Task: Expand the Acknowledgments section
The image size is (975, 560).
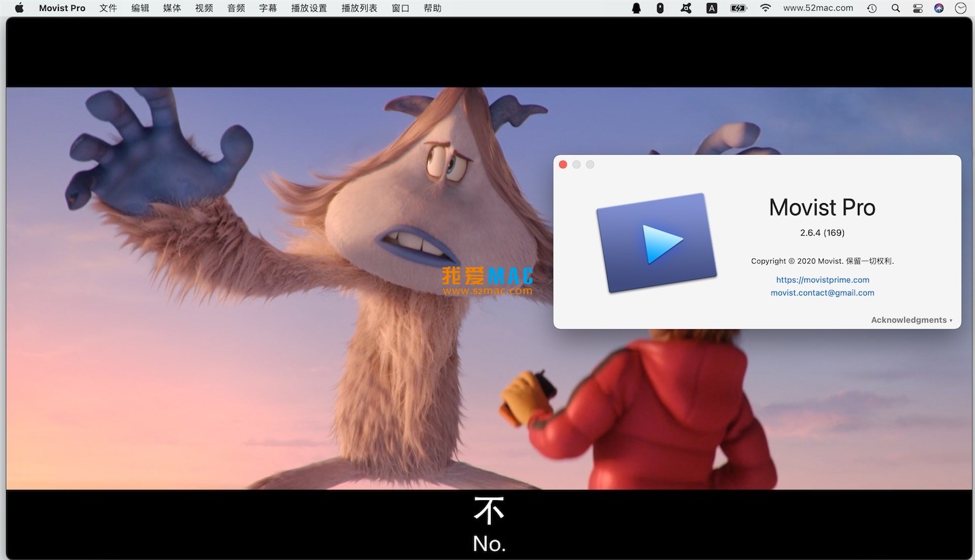Action: click(912, 320)
